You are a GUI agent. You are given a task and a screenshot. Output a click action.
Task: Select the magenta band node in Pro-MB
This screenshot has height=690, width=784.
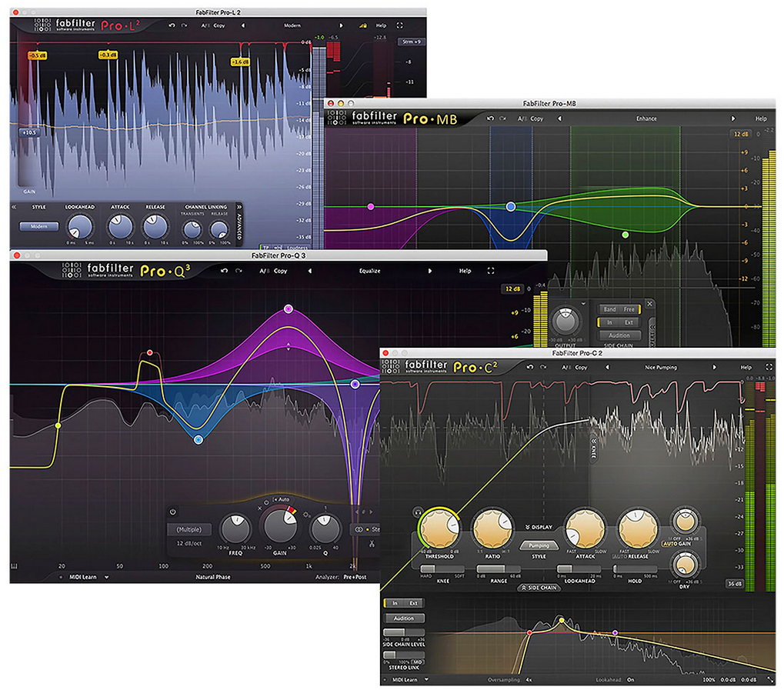(x=371, y=206)
